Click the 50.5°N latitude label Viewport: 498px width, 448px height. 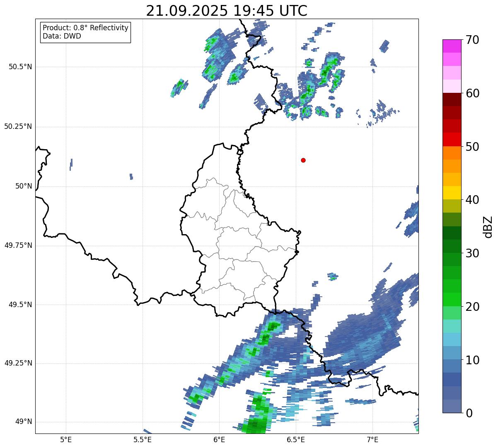[x=20, y=67]
